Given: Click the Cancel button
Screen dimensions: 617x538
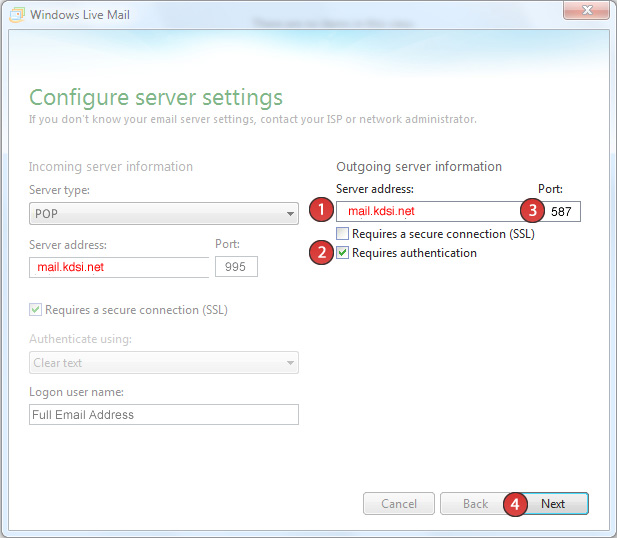Looking at the screenshot, I should 399,503.
